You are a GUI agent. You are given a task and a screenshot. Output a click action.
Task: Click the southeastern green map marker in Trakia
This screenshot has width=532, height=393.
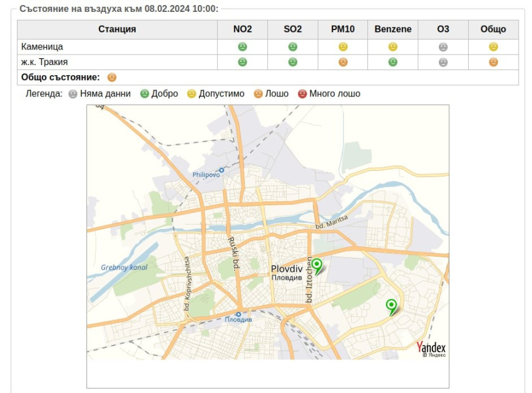pos(392,306)
